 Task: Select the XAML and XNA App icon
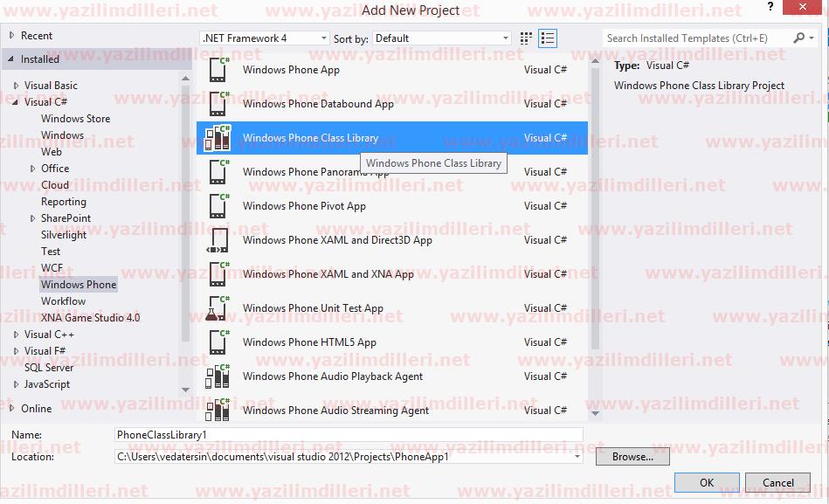coord(219,274)
